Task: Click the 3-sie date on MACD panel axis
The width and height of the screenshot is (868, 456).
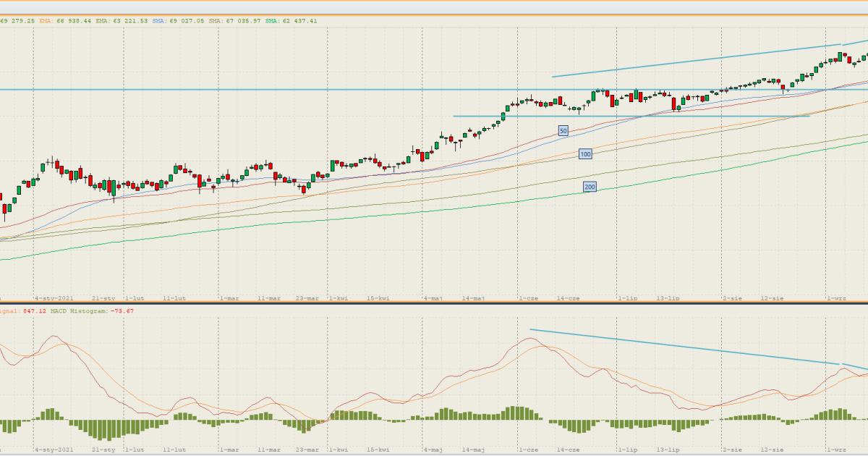Action: point(733,449)
